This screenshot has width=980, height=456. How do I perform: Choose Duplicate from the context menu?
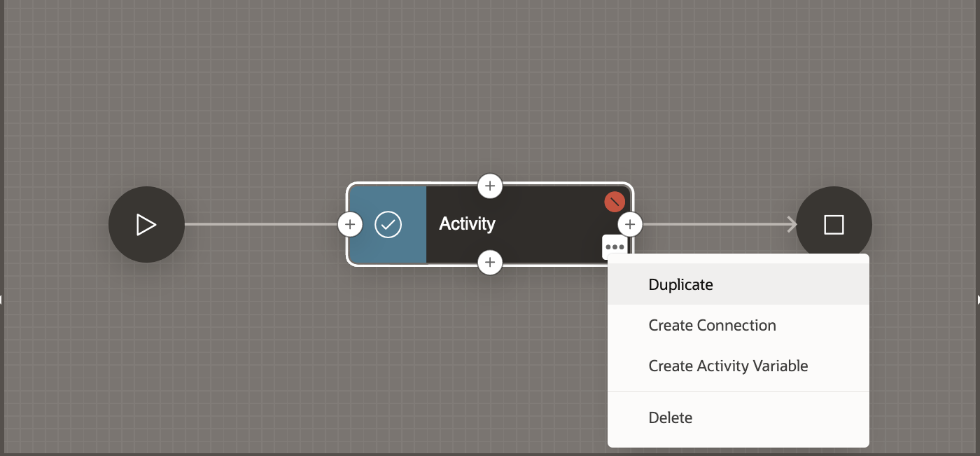[680, 284]
